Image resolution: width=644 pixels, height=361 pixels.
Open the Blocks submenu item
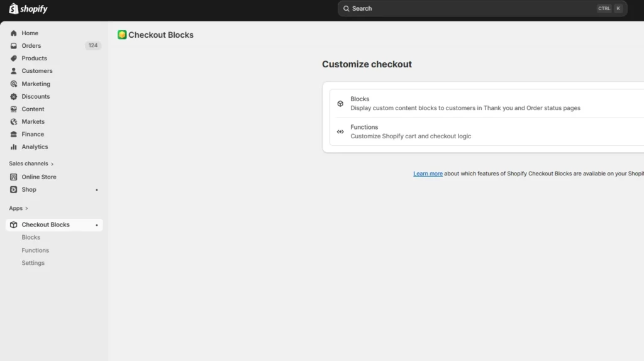31,237
